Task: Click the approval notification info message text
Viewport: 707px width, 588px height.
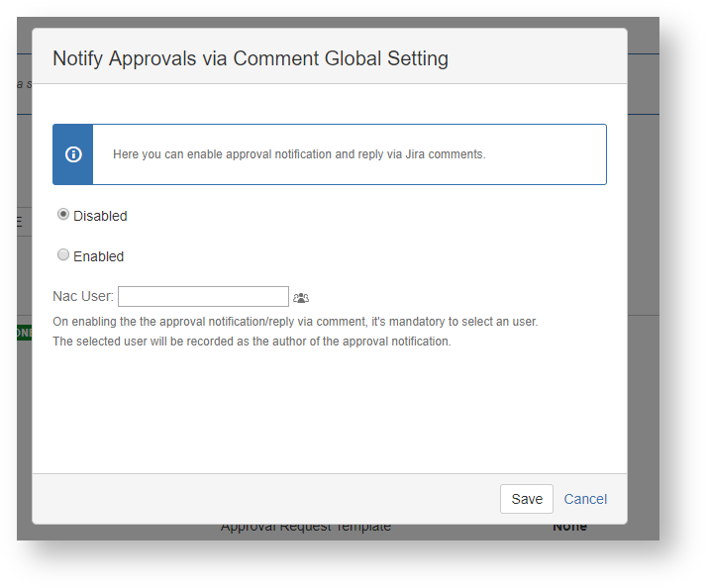Action: (x=299, y=154)
